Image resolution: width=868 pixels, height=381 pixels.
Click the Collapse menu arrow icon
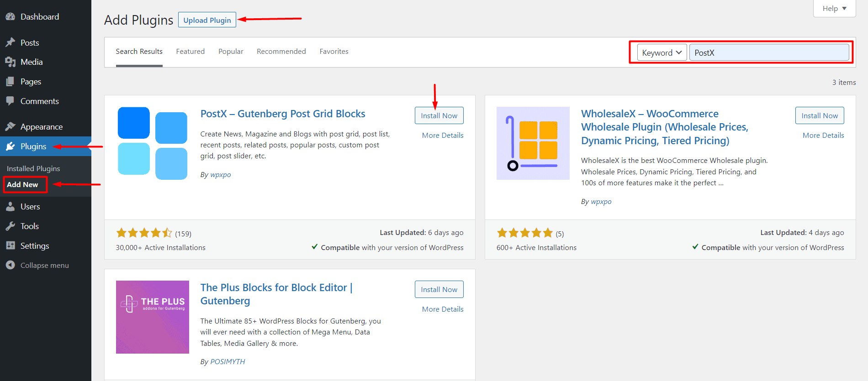[x=11, y=265]
